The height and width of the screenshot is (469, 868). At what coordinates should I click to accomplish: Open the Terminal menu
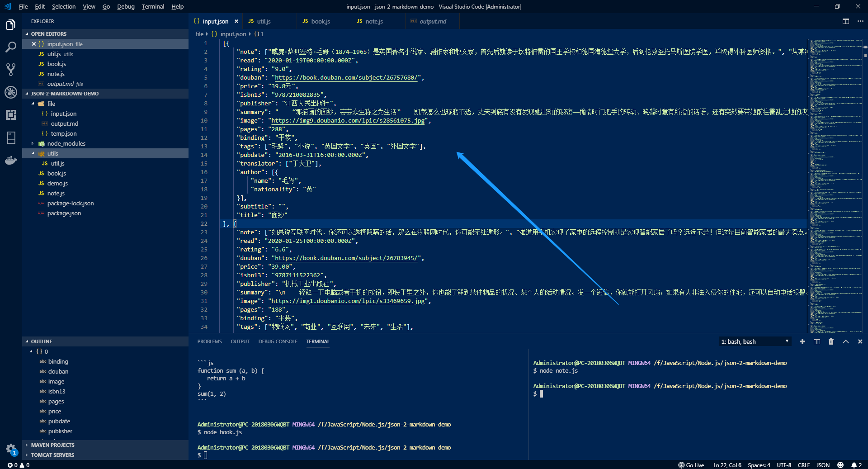(x=152, y=6)
